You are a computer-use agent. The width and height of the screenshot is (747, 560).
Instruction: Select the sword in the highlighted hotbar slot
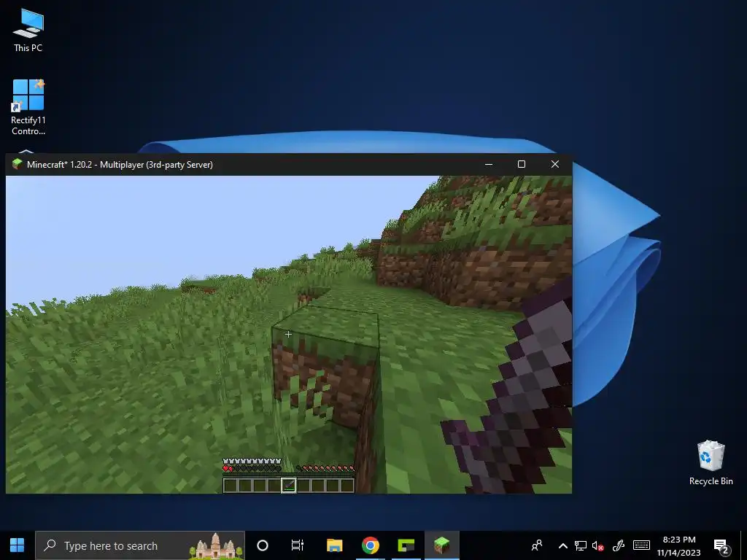click(x=289, y=485)
